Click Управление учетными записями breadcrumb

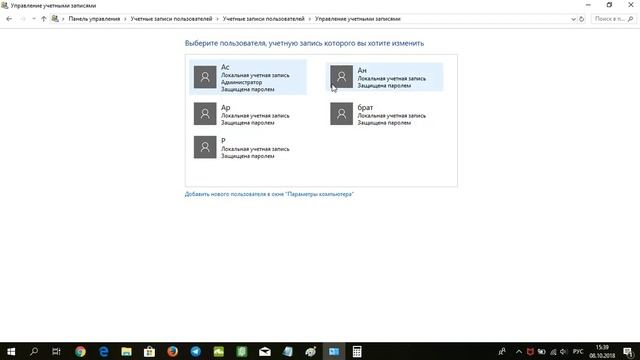coord(358,19)
